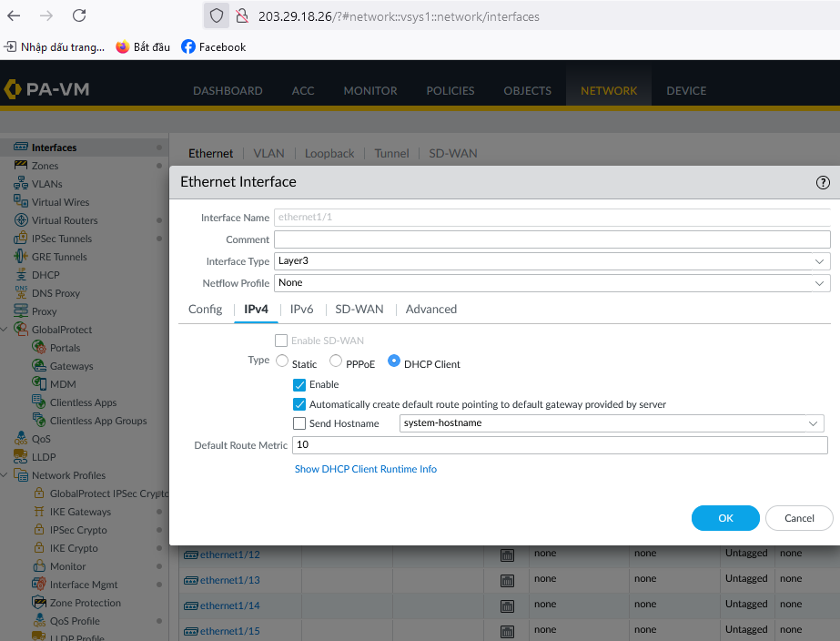Open the Interface Type dropdown
840x641 pixels.
pyautogui.click(x=552, y=261)
